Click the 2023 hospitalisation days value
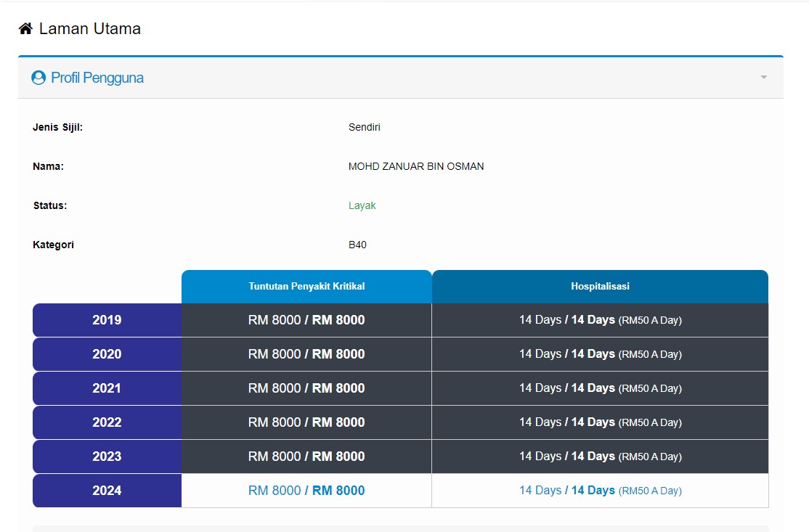Image resolution: width=809 pixels, height=532 pixels. 601,457
